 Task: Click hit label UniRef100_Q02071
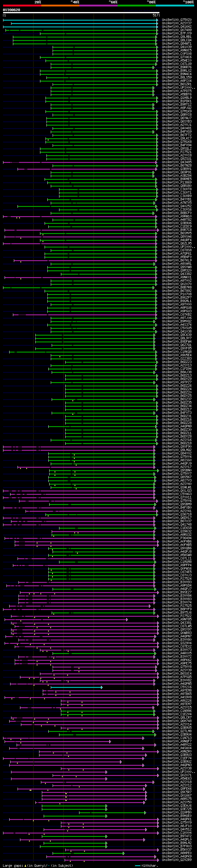[176, 775]
